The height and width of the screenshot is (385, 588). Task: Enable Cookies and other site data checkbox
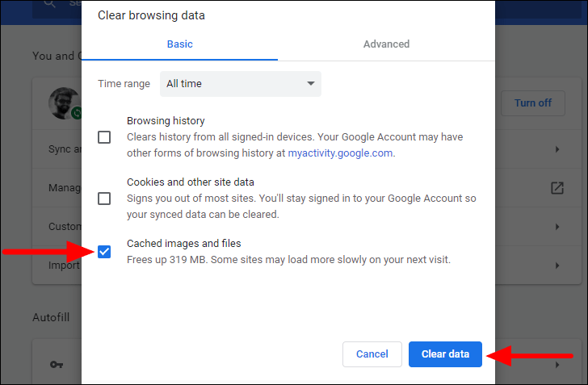[x=104, y=199]
